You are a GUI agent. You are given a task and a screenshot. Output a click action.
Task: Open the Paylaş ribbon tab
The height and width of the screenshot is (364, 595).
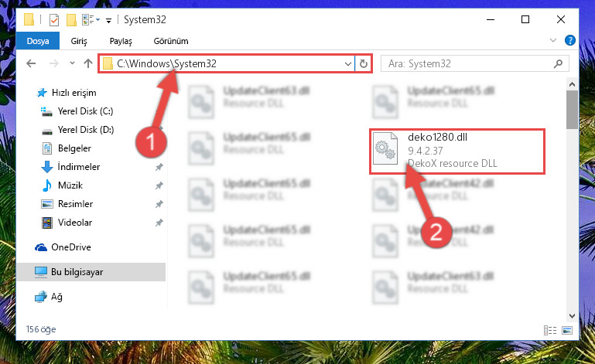pos(121,41)
